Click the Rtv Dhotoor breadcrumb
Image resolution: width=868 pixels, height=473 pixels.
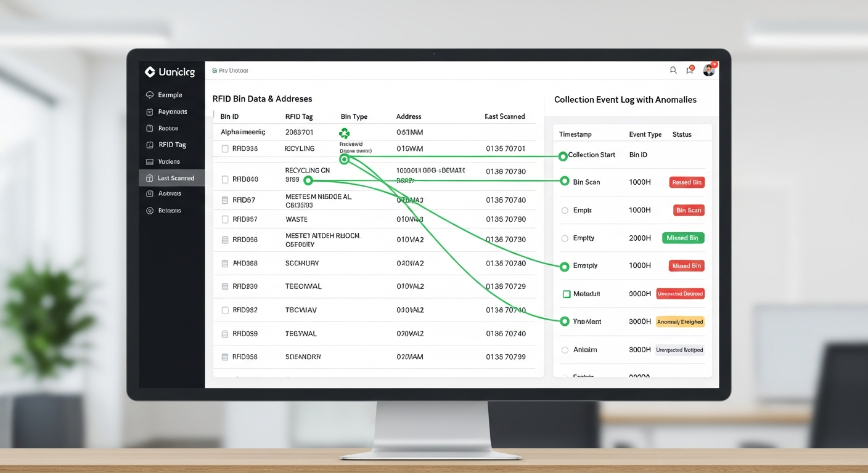point(230,71)
